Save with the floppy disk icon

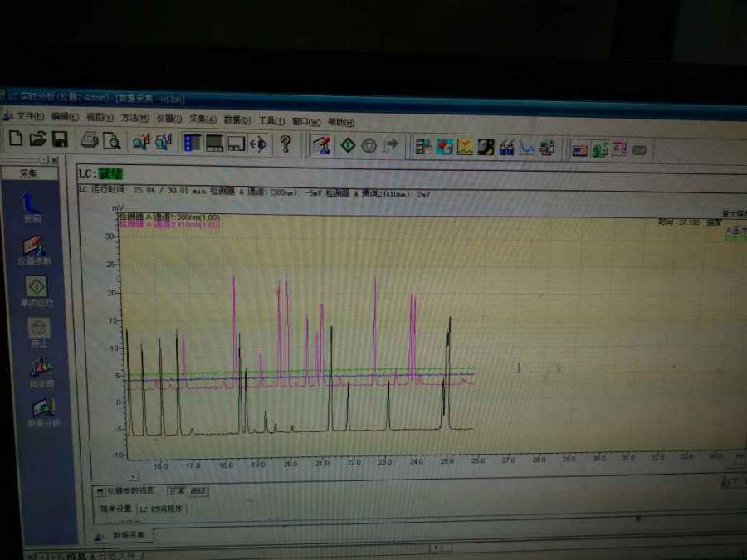coord(60,139)
